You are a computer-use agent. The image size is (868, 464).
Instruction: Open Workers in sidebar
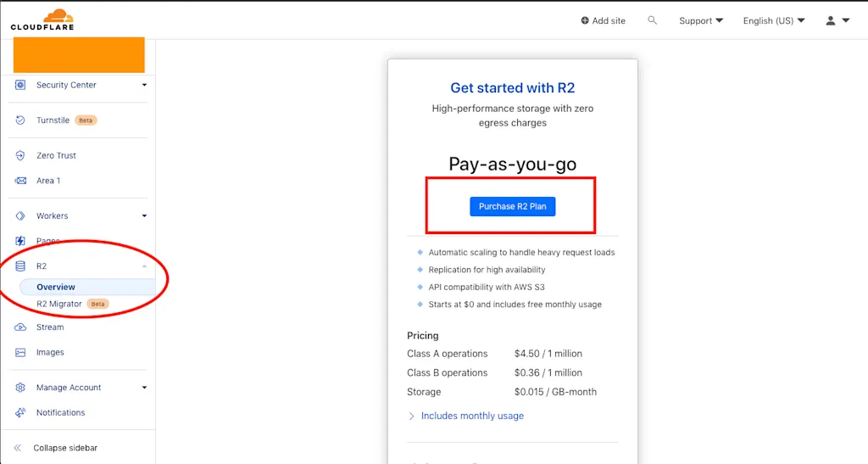tap(53, 216)
